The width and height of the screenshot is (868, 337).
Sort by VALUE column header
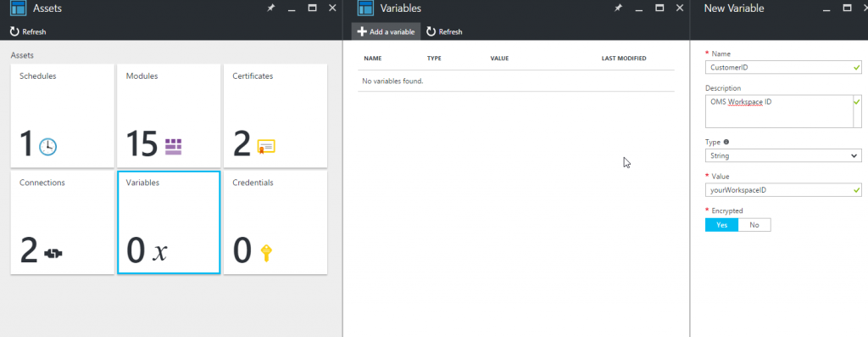499,59
